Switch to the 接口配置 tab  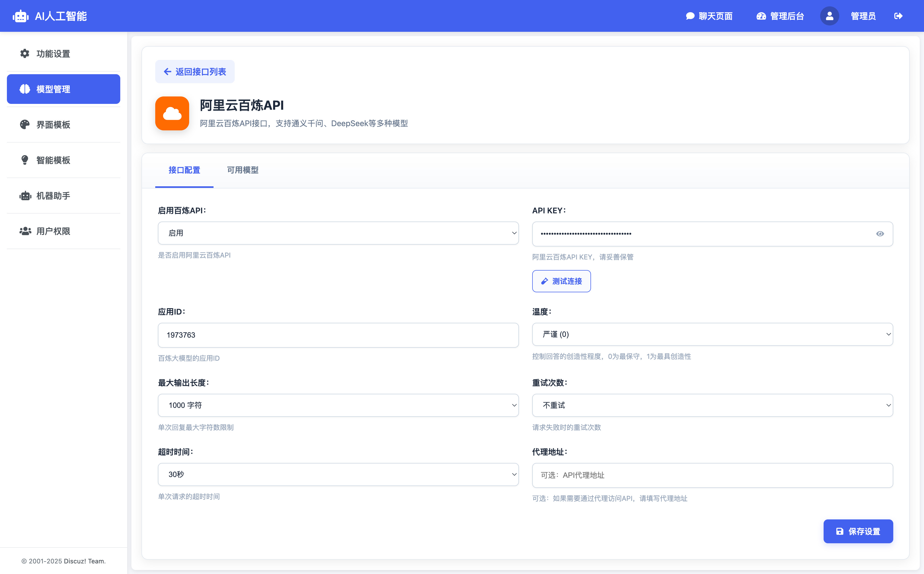(184, 170)
